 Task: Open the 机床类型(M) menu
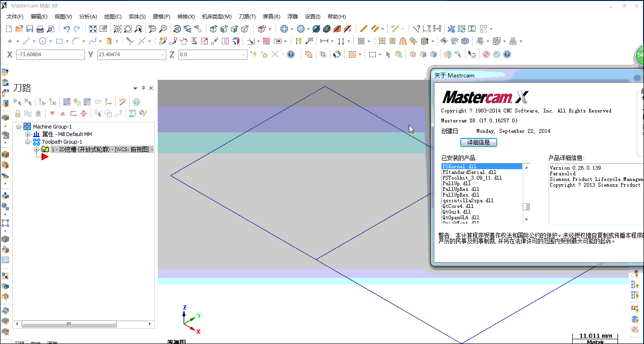217,17
